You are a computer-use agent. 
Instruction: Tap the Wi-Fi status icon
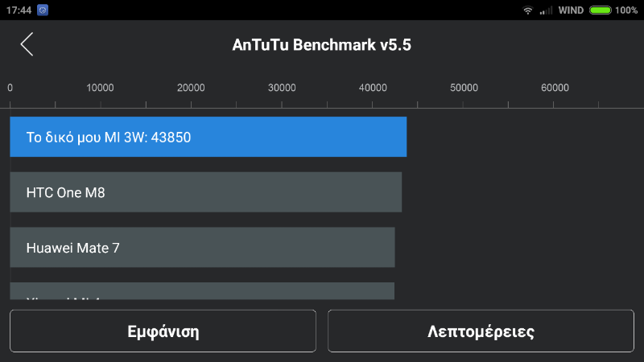528,10
